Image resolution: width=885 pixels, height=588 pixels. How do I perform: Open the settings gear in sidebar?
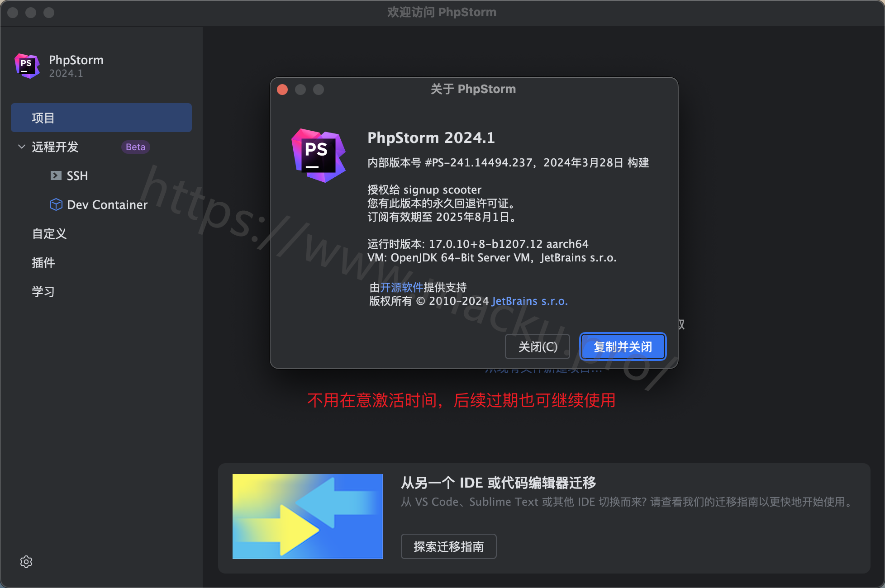click(26, 561)
